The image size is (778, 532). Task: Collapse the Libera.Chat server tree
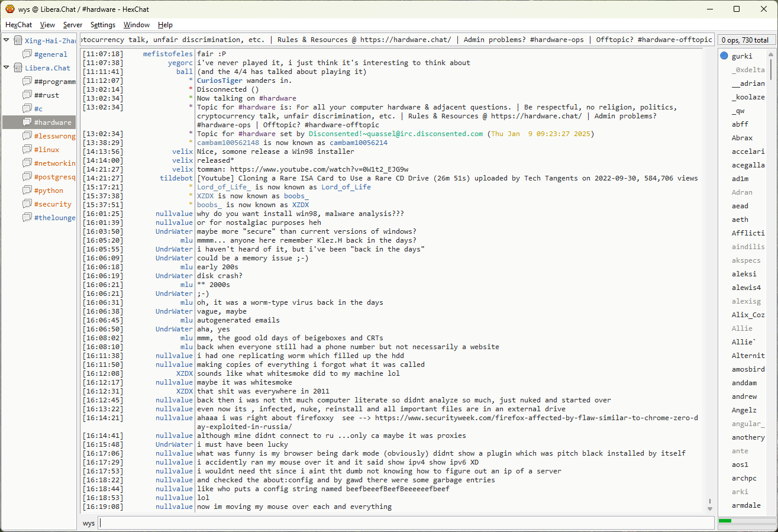7,67
